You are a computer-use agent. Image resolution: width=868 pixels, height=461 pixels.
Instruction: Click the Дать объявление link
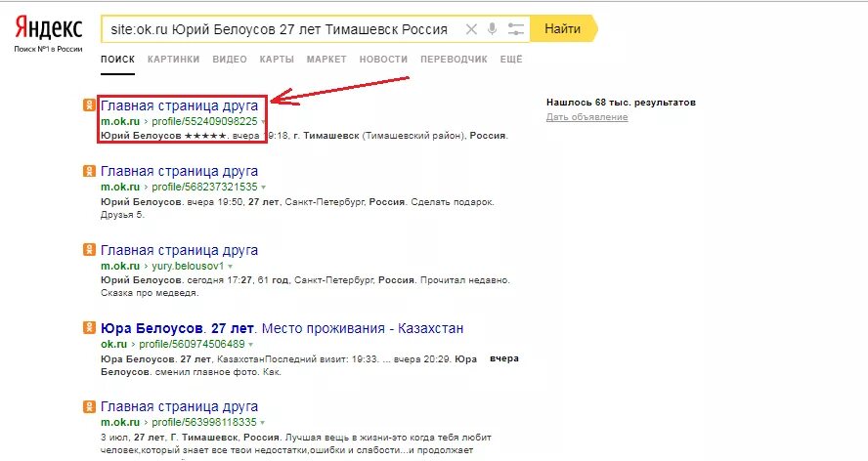tap(586, 117)
